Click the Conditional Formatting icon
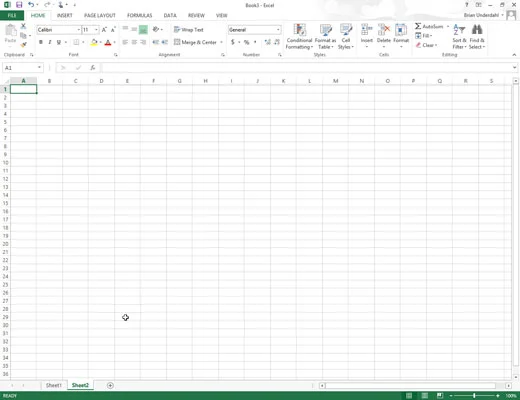This screenshot has height=400, width=520. click(x=299, y=30)
